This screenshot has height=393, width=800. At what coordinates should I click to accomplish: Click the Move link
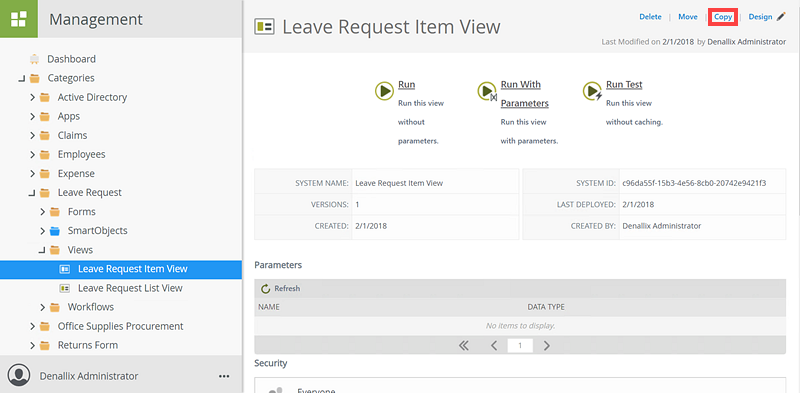tap(688, 17)
